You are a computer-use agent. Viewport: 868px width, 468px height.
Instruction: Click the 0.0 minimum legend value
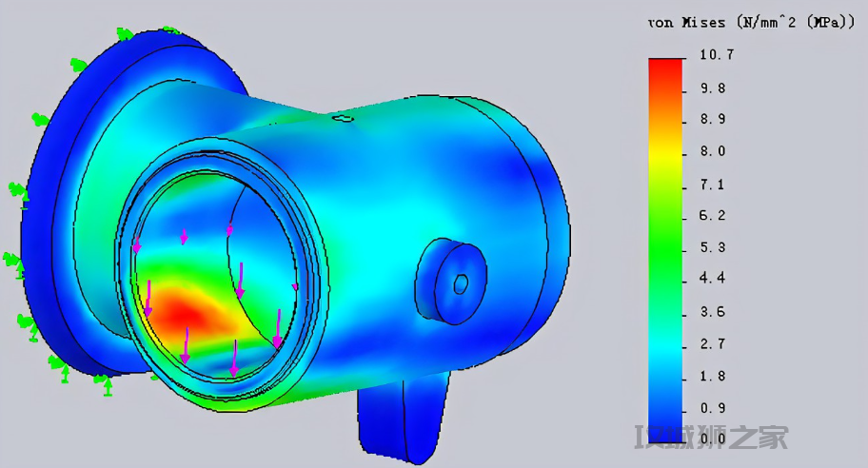coord(713,439)
